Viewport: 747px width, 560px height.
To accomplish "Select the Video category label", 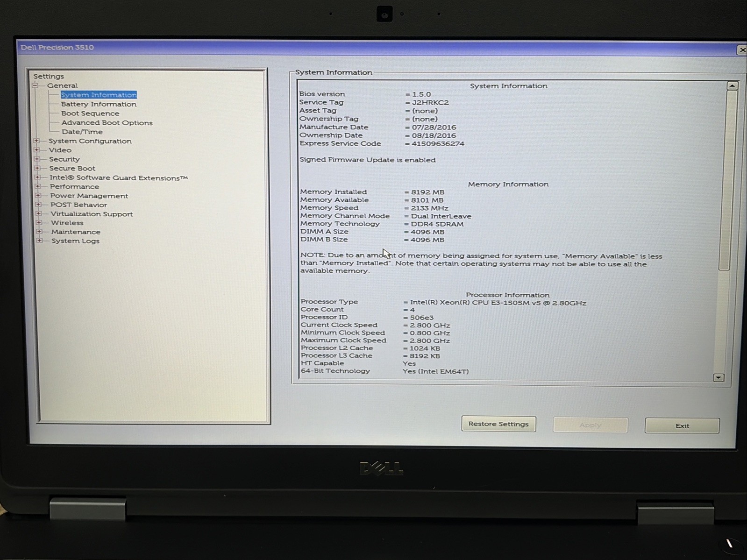I will (60, 150).
